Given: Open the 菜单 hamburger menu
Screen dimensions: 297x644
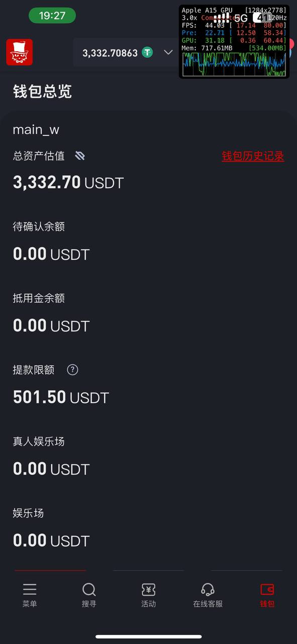Looking at the screenshot, I should coord(30,589).
